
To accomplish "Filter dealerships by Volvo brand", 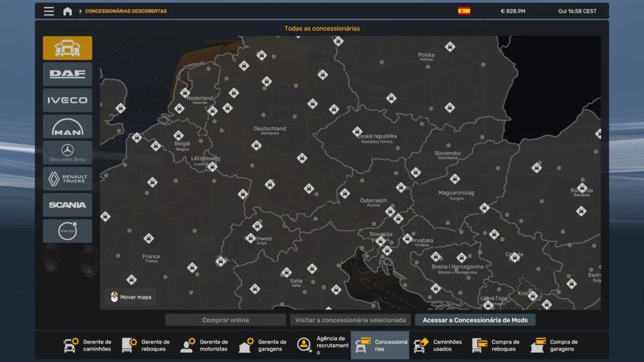I will pyautogui.click(x=68, y=231).
